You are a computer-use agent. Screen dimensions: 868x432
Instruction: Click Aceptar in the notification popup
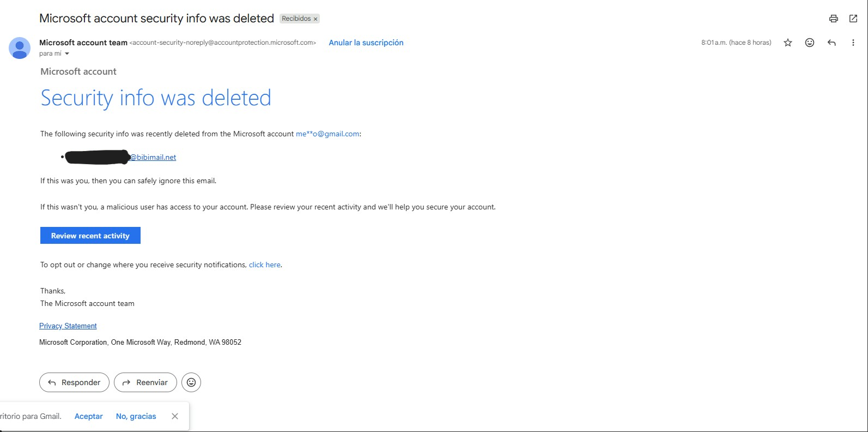tap(89, 416)
